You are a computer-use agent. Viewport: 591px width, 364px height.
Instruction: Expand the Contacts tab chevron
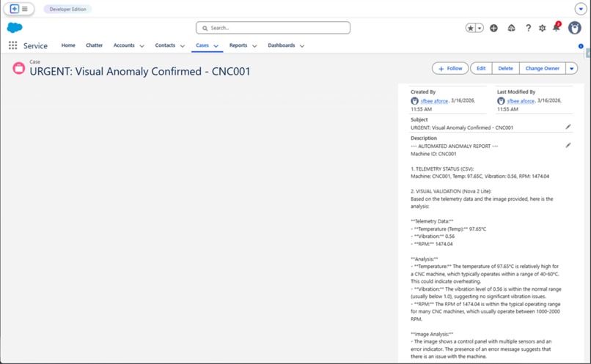pyautogui.click(x=183, y=46)
